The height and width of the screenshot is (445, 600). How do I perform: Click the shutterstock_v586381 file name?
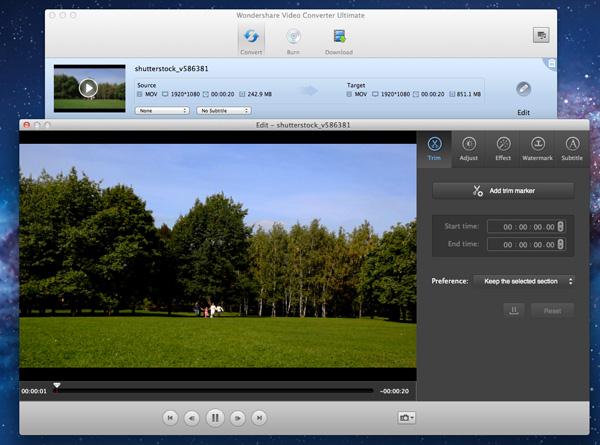171,69
